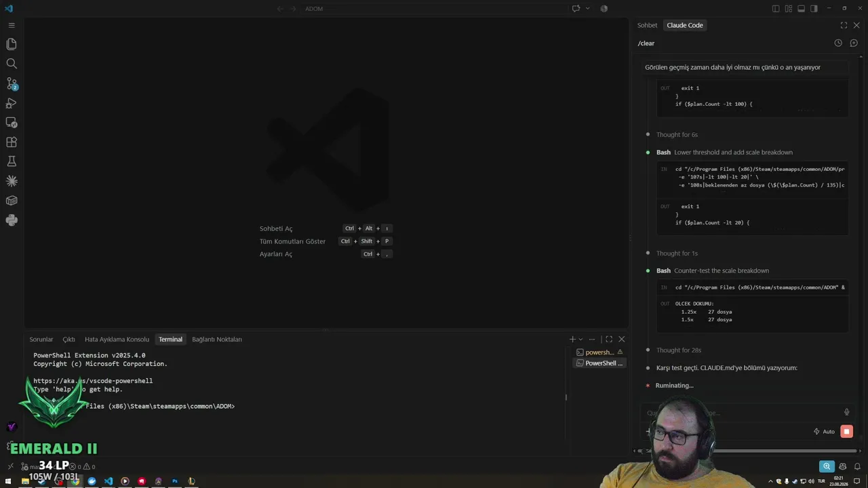Create a new terminal with plus icon
This screenshot has width=868, height=488.
[x=572, y=340]
